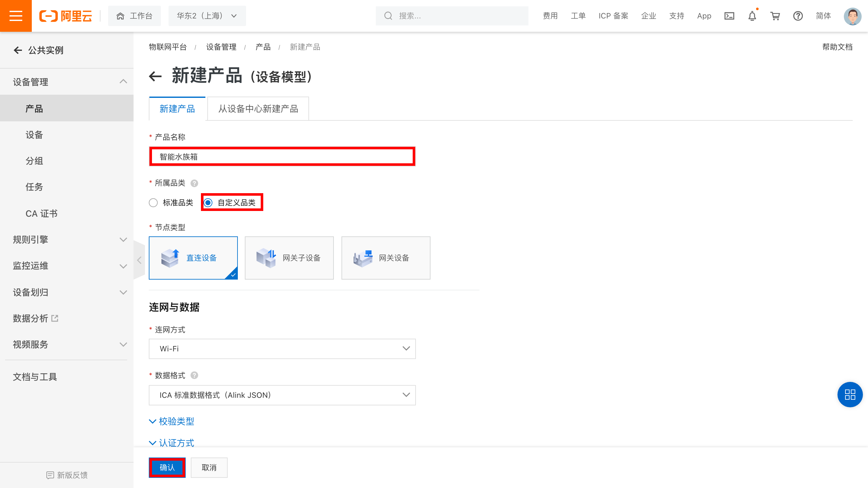This screenshot has width=868, height=488.
Task: Click the back arrow beside 新建产品 title
Action: point(156,77)
